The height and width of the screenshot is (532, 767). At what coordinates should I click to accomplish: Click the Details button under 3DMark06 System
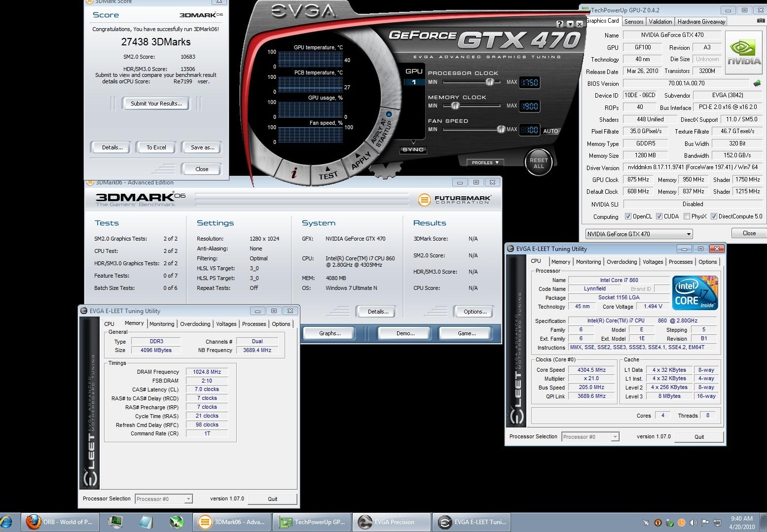[x=378, y=312]
